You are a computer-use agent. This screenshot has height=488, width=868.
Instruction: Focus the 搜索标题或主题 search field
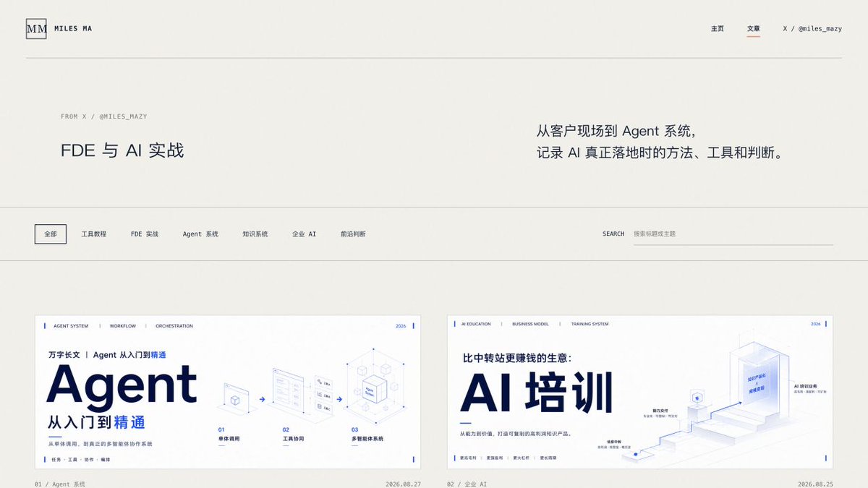click(733, 234)
